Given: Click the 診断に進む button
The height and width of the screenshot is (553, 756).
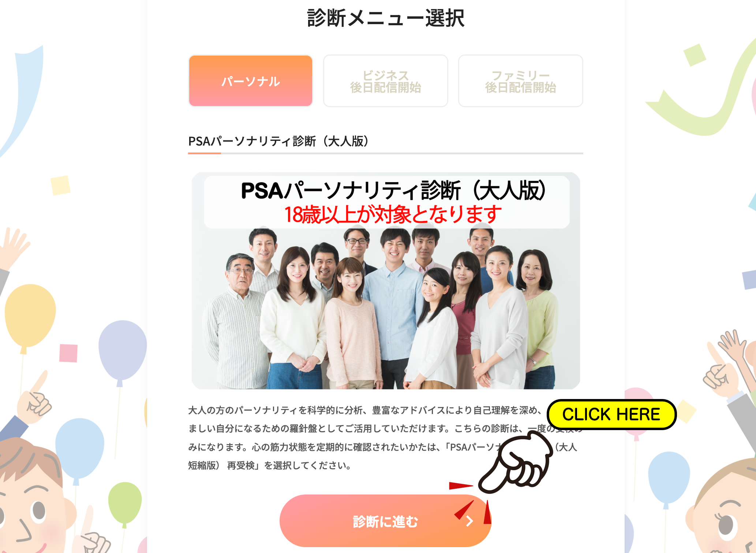Looking at the screenshot, I should pos(385,521).
